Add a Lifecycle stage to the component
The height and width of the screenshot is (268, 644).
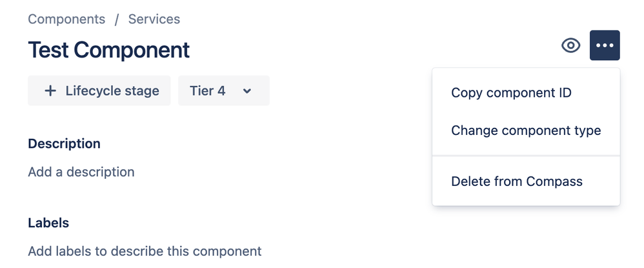coord(99,90)
